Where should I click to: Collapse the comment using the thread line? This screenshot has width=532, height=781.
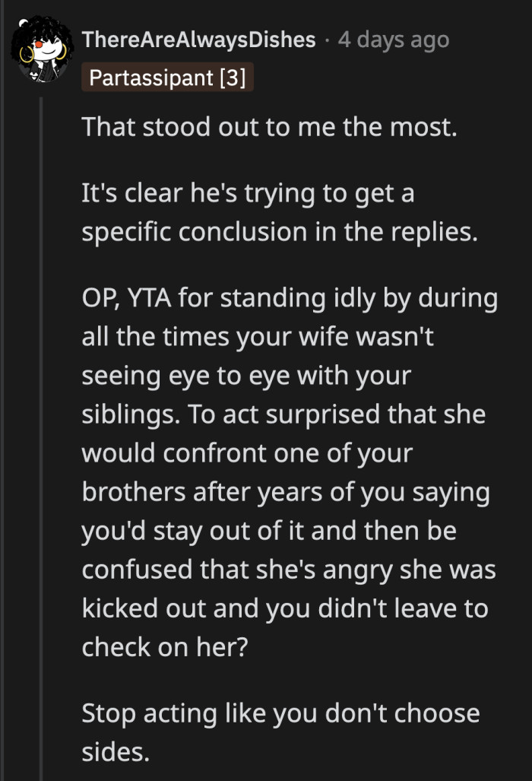(40, 380)
